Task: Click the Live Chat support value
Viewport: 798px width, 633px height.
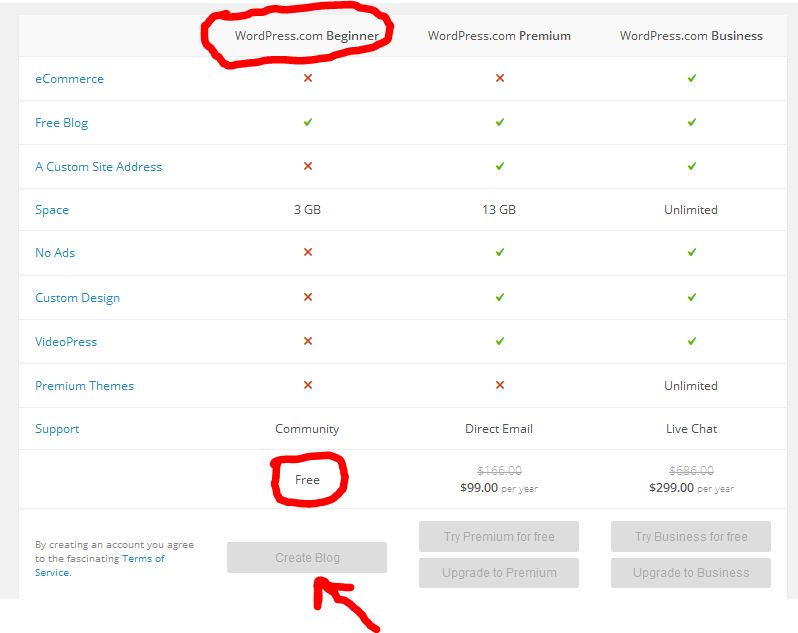Action: pos(691,429)
